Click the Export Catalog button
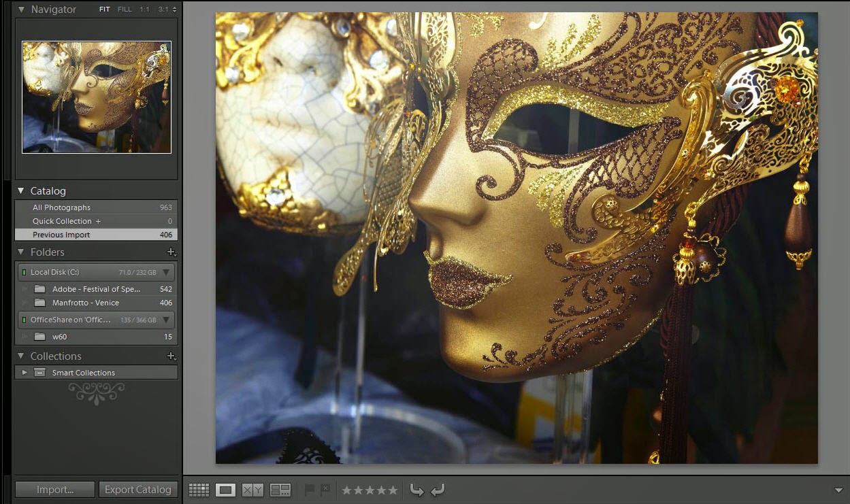The width and height of the screenshot is (850, 504). pos(138,489)
